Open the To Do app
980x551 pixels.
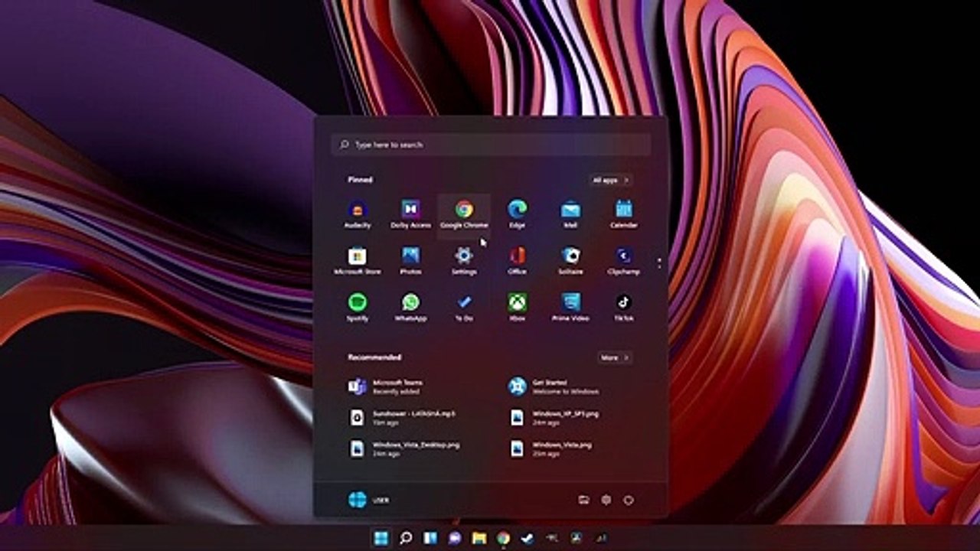pyautogui.click(x=464, y=307)
